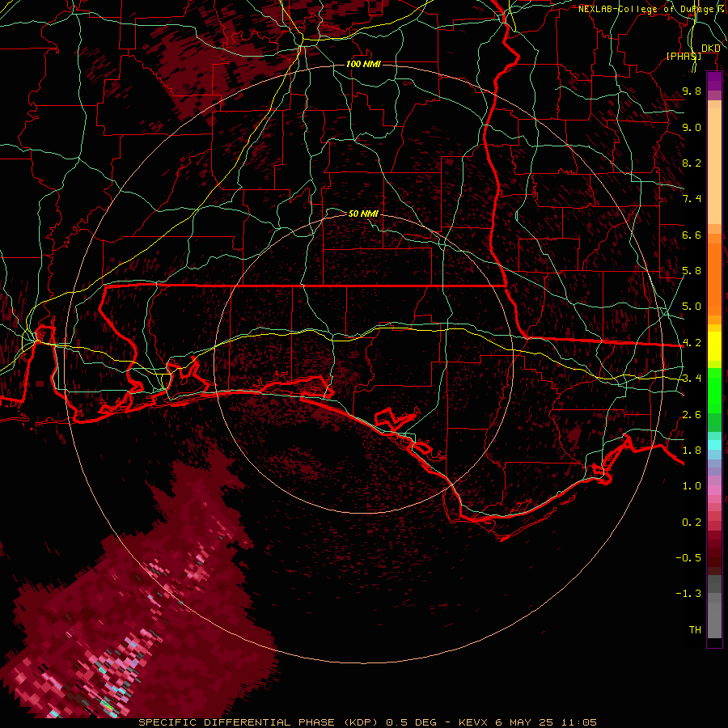Click the [PHAS] legend header
The image size is (728, 728).
click(684, 56)
